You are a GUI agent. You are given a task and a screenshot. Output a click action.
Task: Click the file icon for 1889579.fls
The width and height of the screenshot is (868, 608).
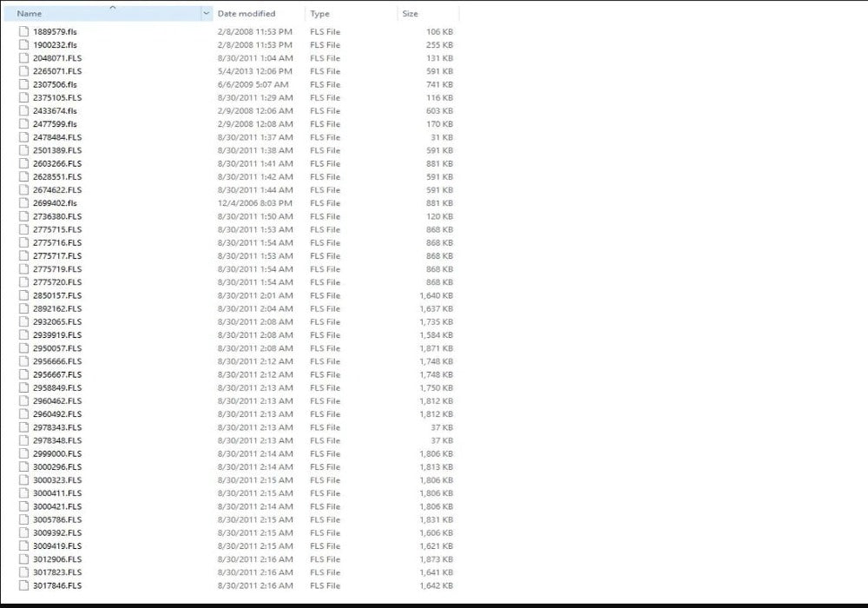(24, 32)
